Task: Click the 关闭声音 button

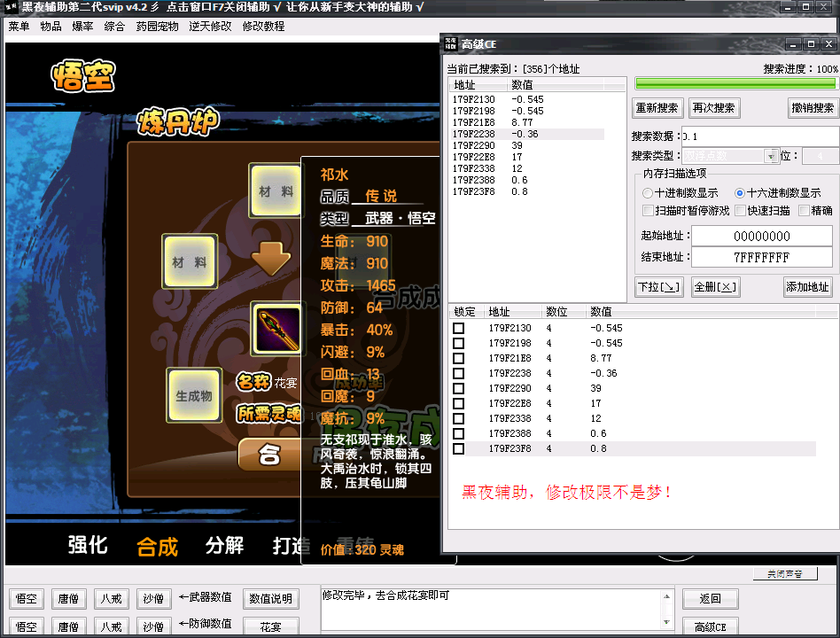Action: point(785,573)
